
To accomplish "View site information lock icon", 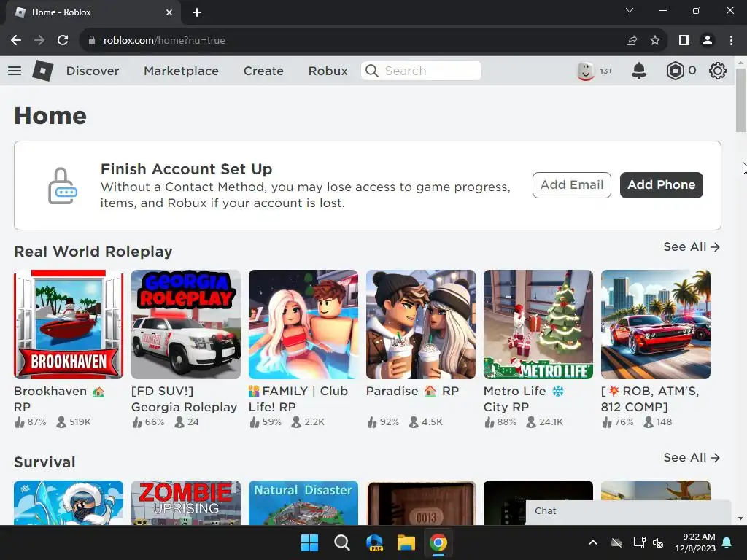I will (92, 41).
